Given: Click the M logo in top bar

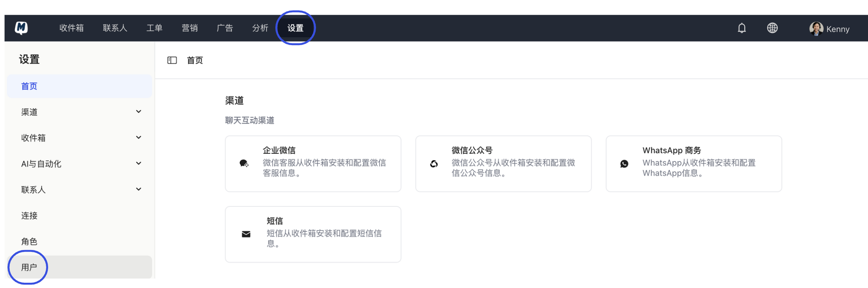Looking at the screenshot, I should (21, 28).
